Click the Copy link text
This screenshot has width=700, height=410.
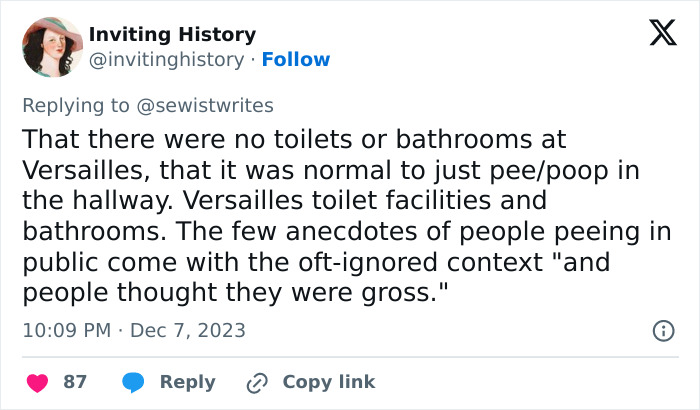point(328,382)
